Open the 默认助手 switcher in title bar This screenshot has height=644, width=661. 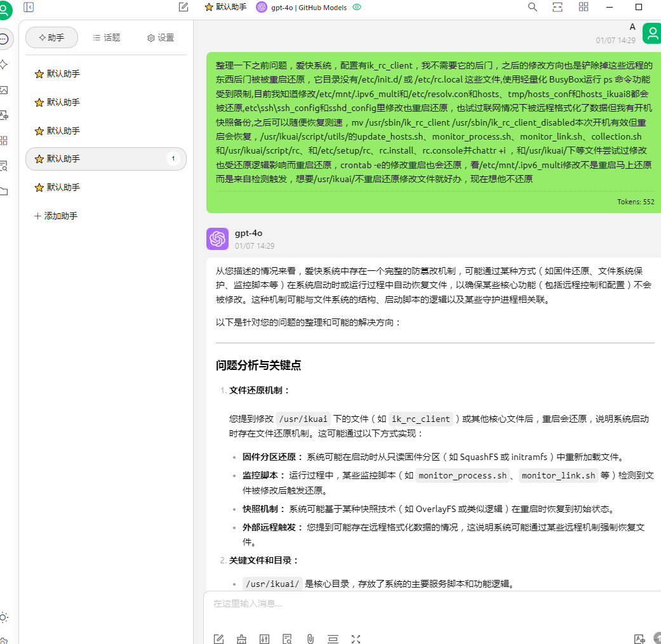pyautogui.click(x=225, y=8)
